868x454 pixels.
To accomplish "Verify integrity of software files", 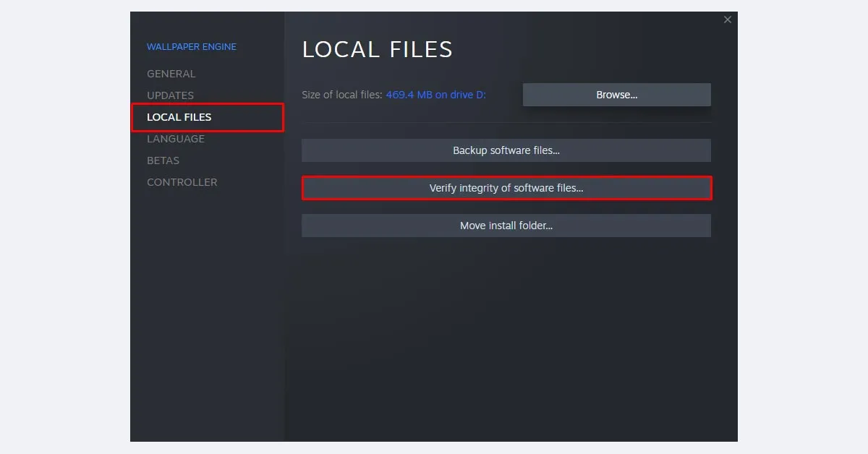I will pos(506,188).
